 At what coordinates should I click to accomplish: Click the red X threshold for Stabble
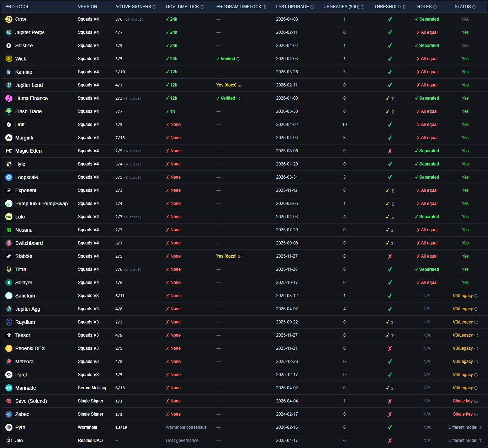[x=390, y=256]
